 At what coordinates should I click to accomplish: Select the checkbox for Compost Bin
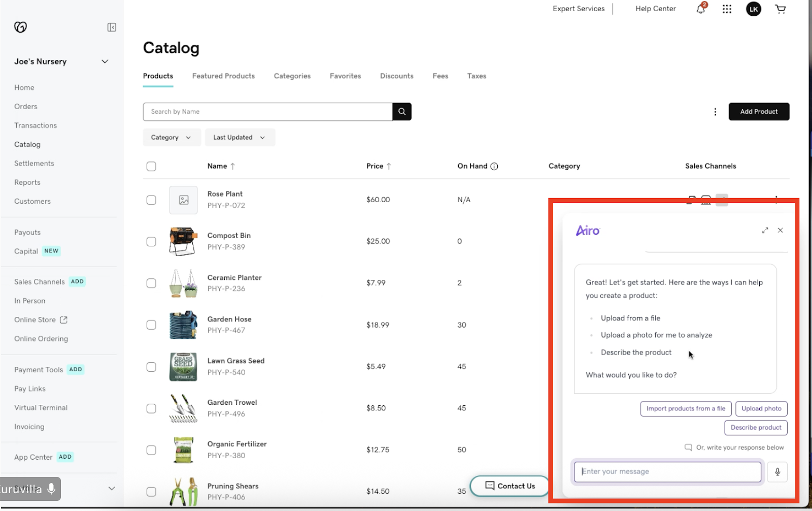151,241
